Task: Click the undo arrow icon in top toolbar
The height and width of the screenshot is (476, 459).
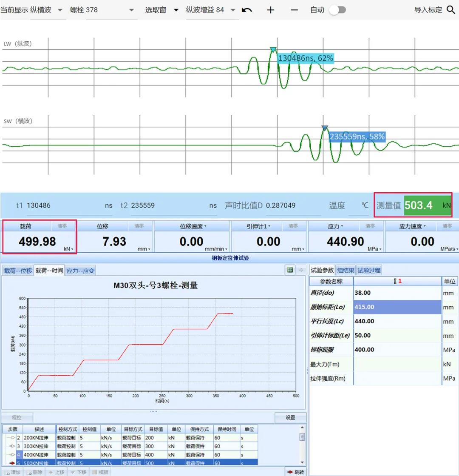Action: click(247, 10)
